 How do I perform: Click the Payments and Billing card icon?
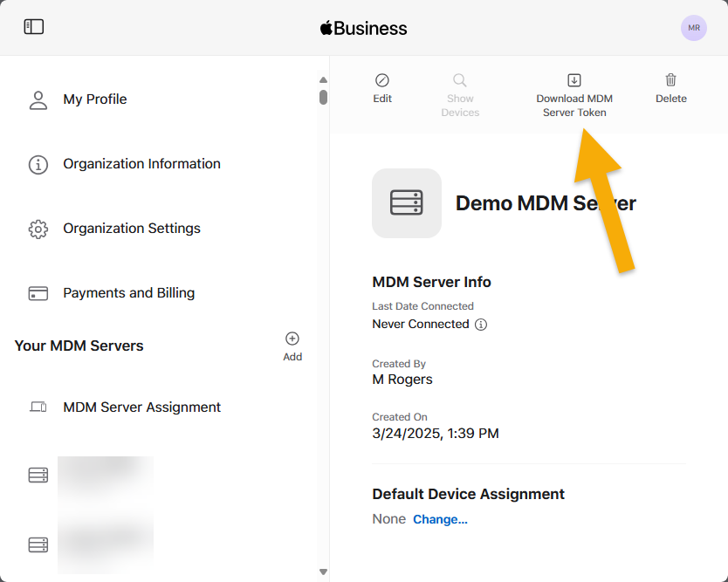coord(38,293)
